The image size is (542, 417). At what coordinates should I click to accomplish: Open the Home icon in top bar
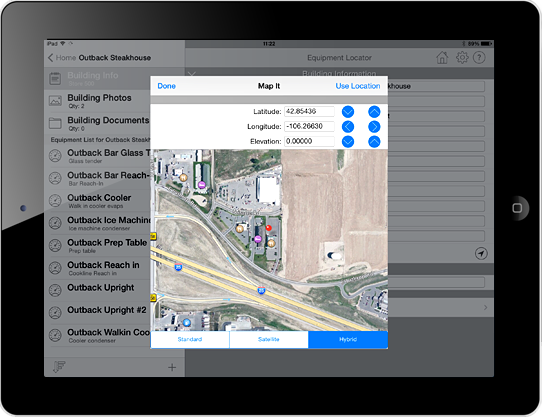[442, 57]
